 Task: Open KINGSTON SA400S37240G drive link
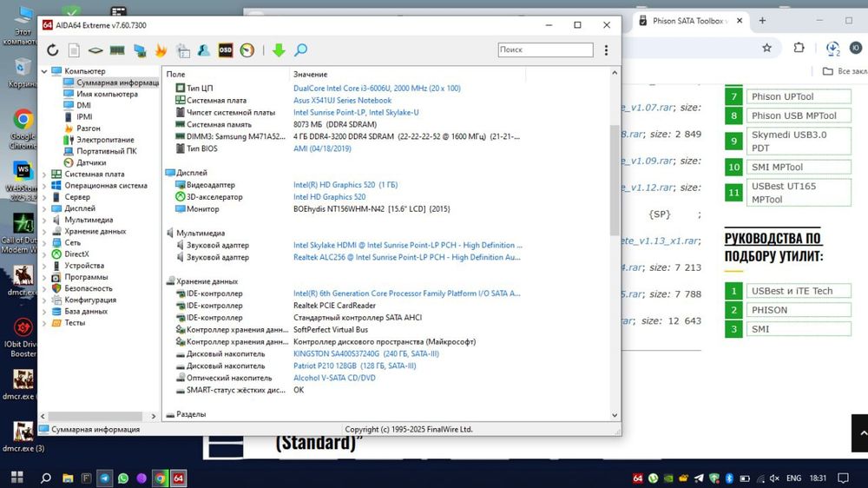pyautogui.click(x=366, y=354)
